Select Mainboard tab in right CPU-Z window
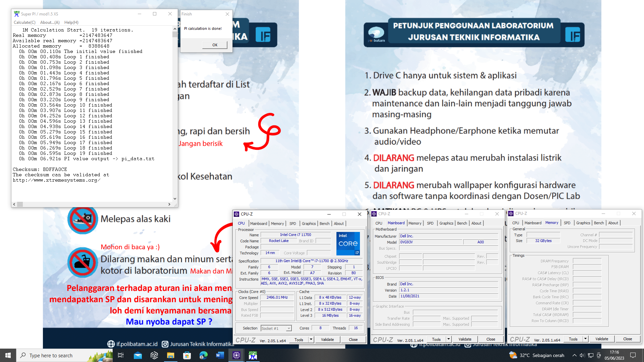 tap(533, 223)
